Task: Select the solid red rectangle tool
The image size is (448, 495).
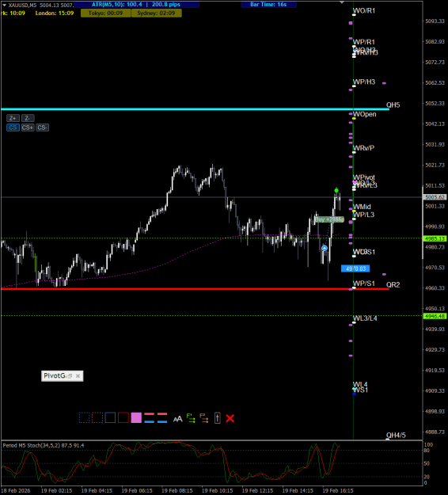Action: click(x=123, y=417)
